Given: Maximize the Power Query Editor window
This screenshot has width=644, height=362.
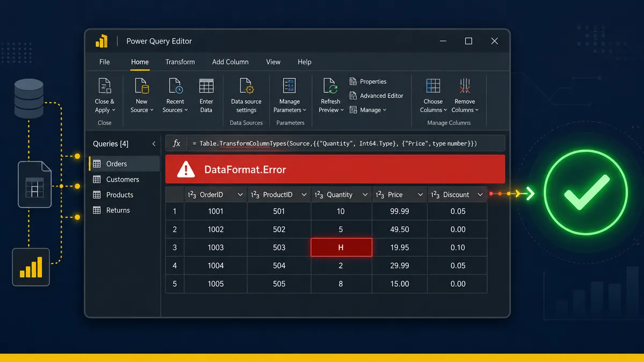Looking at the screenshot, I should coord(469,41).
